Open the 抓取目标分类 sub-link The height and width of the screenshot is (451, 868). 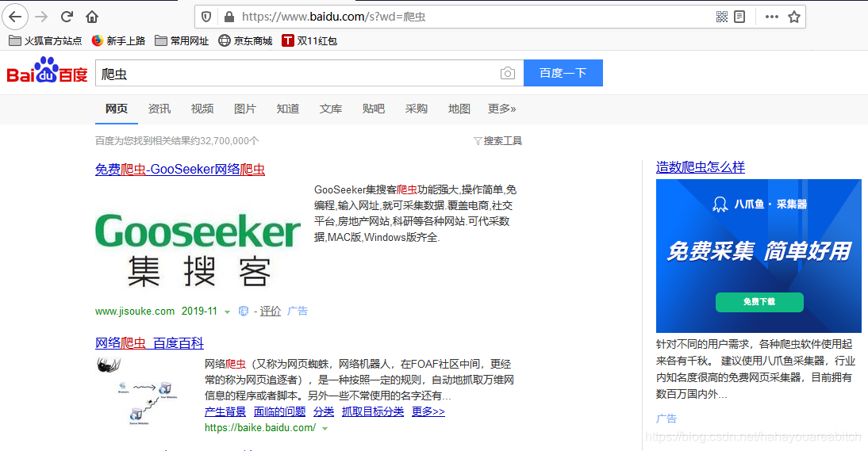373,411
